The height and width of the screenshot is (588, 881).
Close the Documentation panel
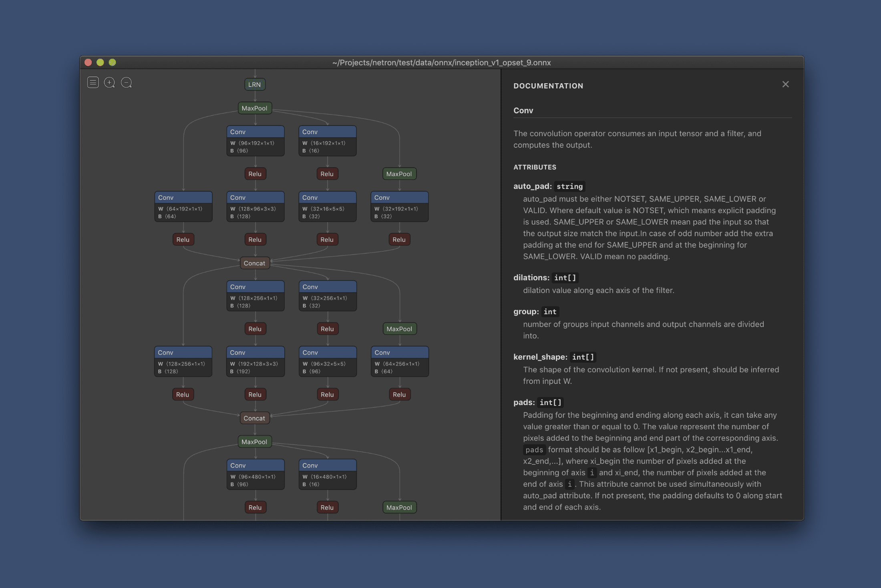(785, 84)
